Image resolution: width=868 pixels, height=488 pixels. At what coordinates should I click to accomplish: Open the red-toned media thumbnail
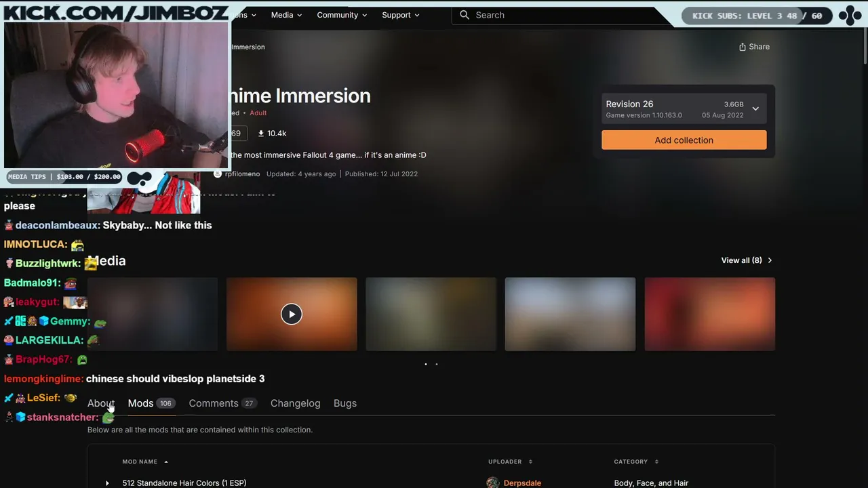pyautogui.click(x=710, y=314)
